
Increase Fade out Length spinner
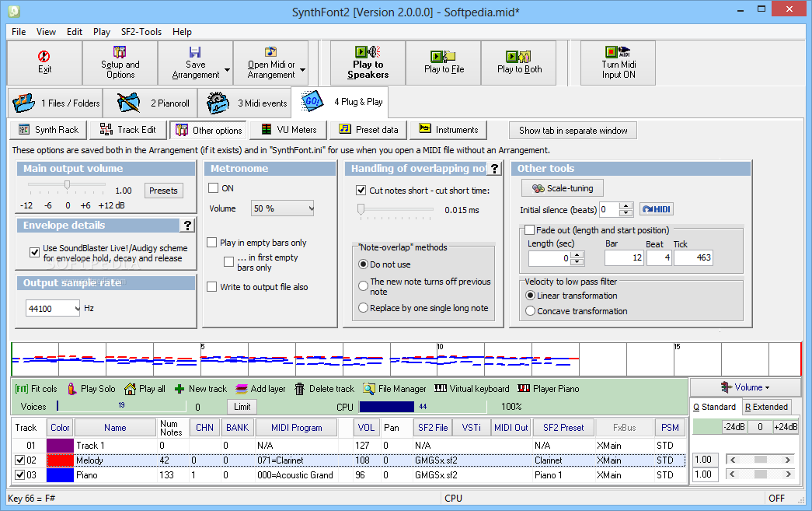point(577,254)
